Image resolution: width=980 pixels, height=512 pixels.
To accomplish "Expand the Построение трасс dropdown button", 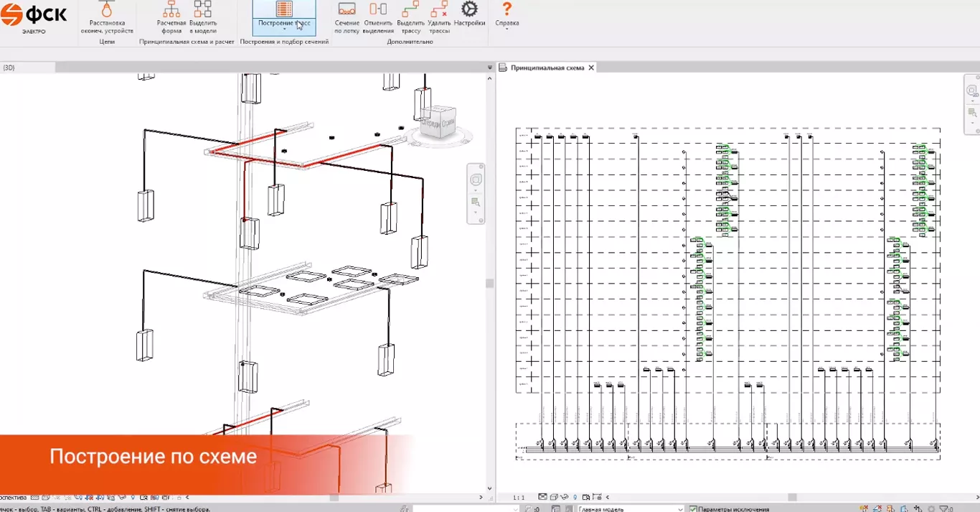I will tap(284, 29).
